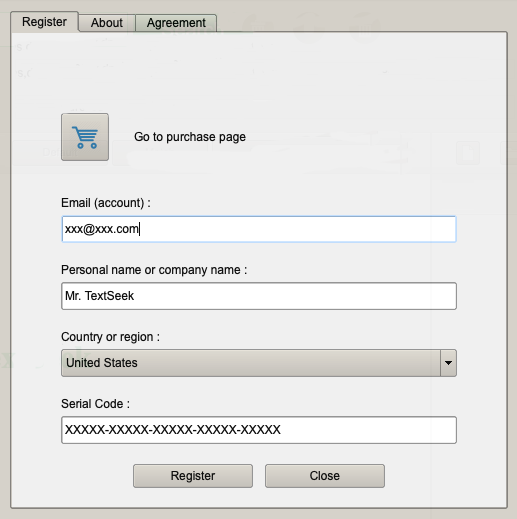The image size is (517, 519).
Task: Dismiss the dialog with the Close button
Action: (325, 476)
